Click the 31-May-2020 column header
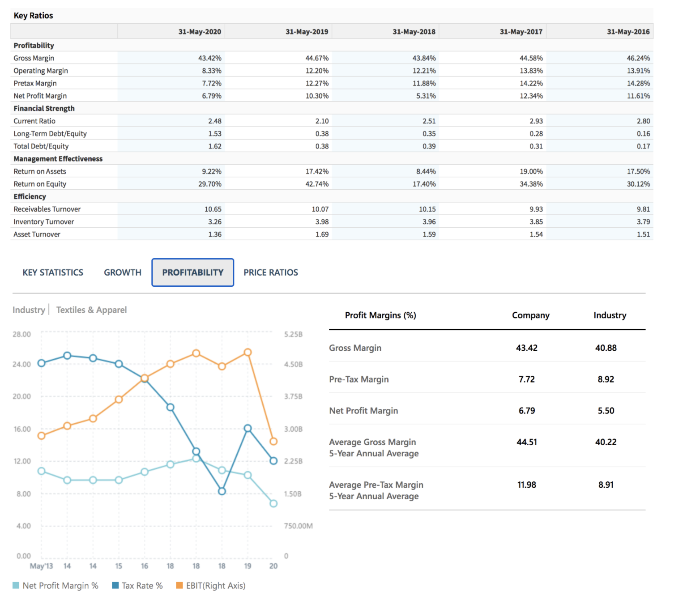 tap(200, 31)
